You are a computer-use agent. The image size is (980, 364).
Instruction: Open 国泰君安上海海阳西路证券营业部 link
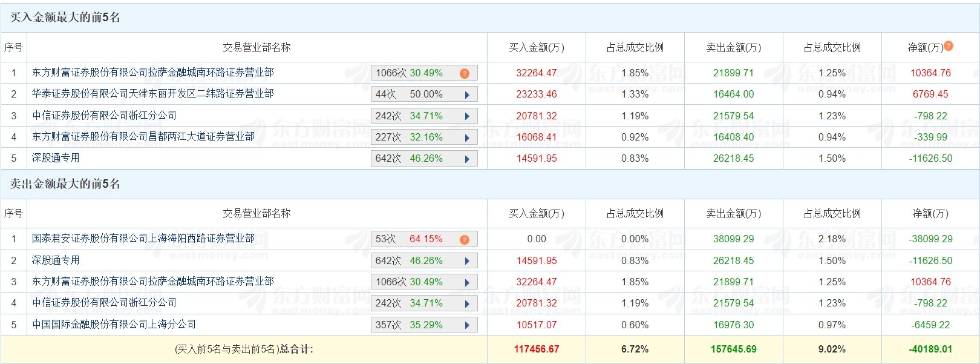[143, 239]
